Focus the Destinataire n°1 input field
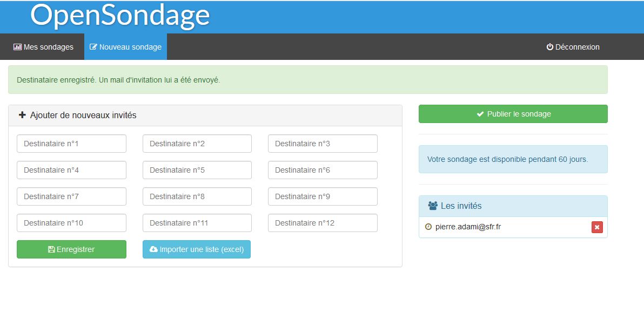 tap(71, 144)
